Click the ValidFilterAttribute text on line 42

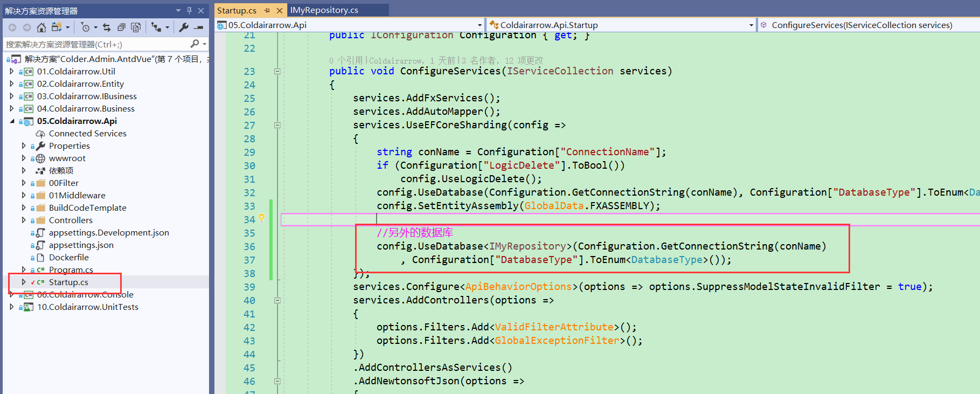[x=554, y=327]
